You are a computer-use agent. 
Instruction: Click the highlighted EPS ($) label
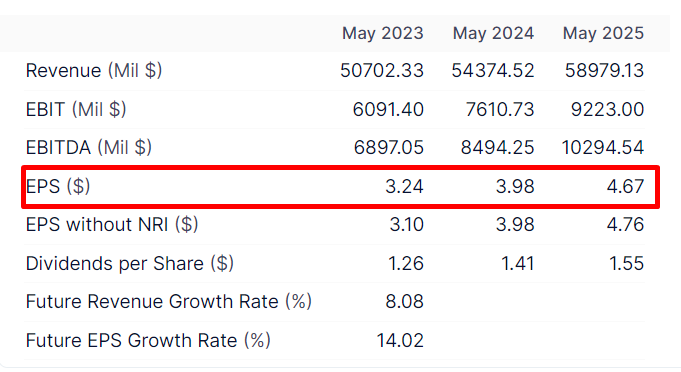(58, 186)
